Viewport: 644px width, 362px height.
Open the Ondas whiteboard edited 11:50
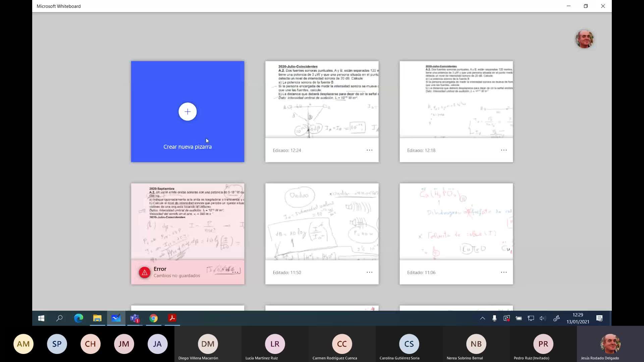(x=322, y=221)
